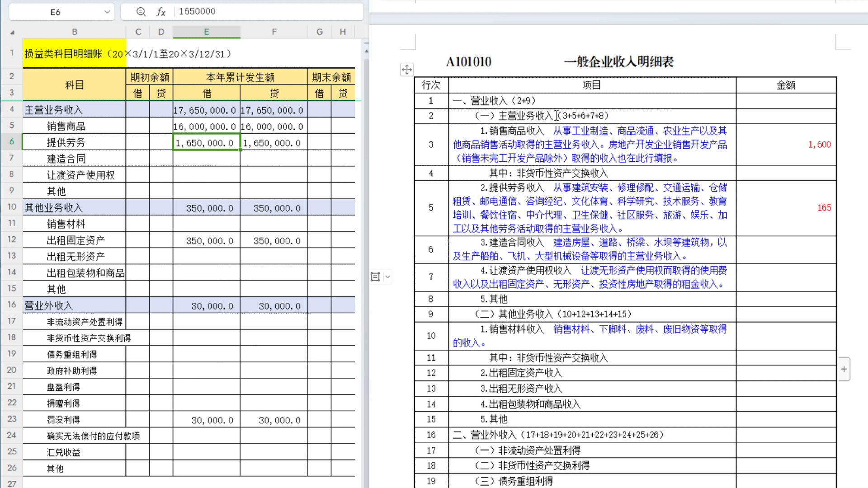Screen dimensions: 868x488
Task: Select row 10 header
Action: tap(12, 207)
